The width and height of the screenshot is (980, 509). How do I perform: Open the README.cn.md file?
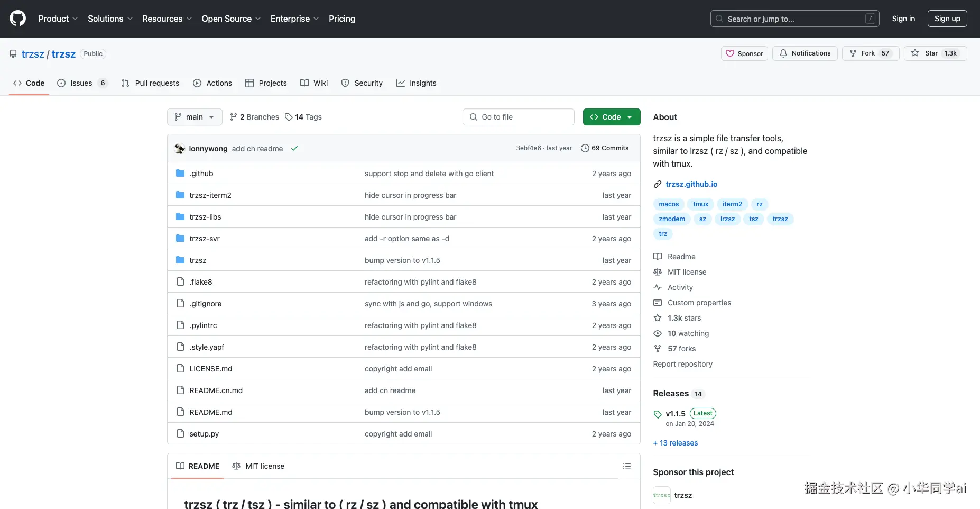[216, 390]
